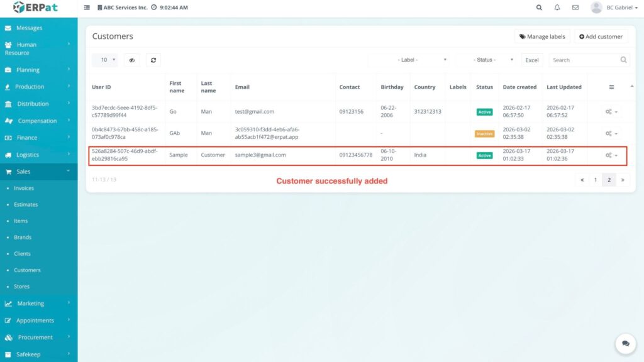Image resolution: width=644 pixels, height=362 pixels.
Task: Open Invoices in the Sales submenu
Action: click(x=24, y=188)
